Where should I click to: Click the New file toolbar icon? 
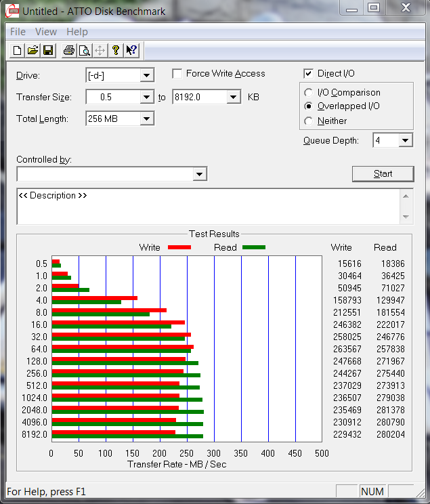coord(17,50)
